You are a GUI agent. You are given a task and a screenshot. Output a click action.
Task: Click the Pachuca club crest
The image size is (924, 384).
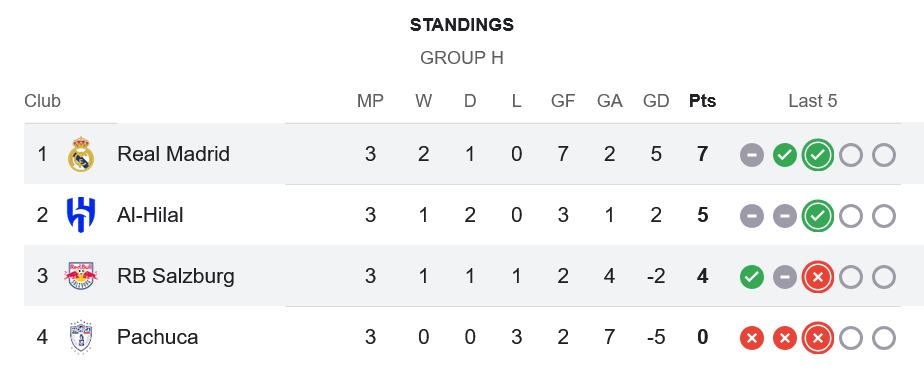coord(81,337)
